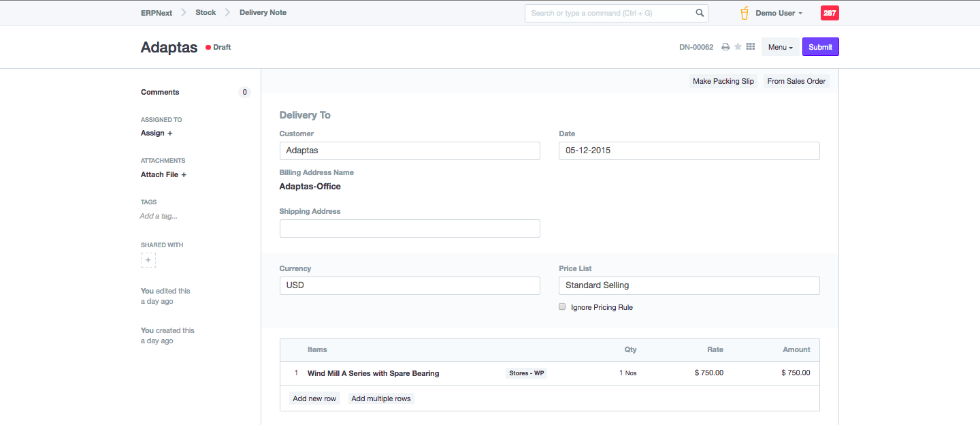Star this delivery note as favorite
Viewport: 980px width, 425px height.
coord(738,47)
